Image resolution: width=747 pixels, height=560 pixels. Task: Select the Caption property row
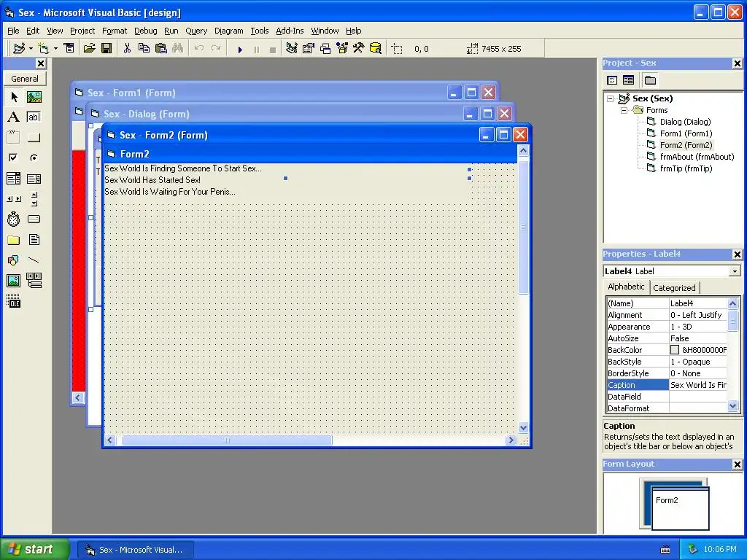(x=667, y=385)
